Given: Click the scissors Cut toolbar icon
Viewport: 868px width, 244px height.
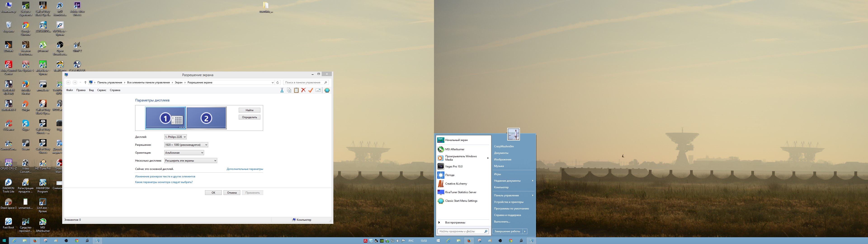Looking at the screenshot, I should coord(282,90).
